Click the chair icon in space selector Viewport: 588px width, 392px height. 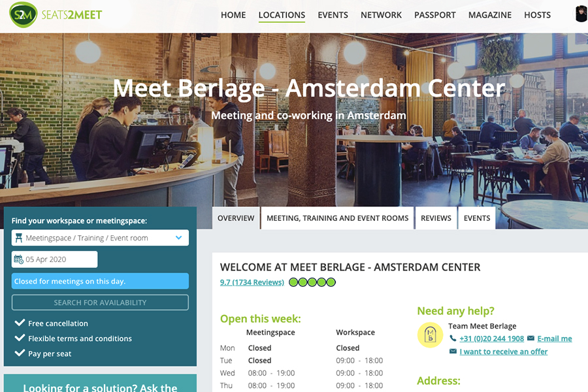click(x=19, y=238)
